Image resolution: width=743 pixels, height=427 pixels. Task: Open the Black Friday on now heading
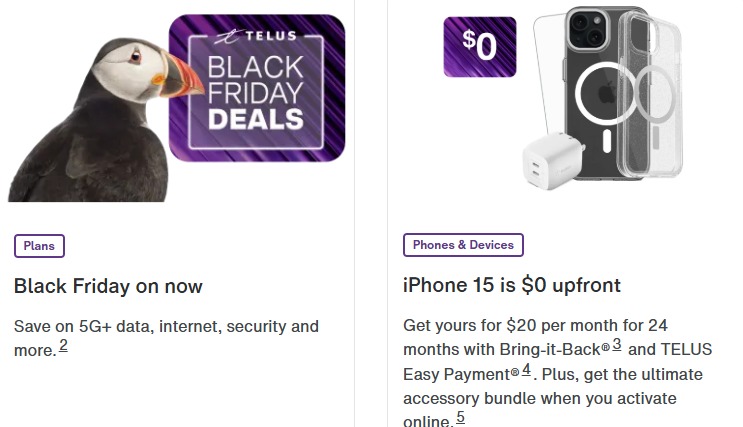109,286
